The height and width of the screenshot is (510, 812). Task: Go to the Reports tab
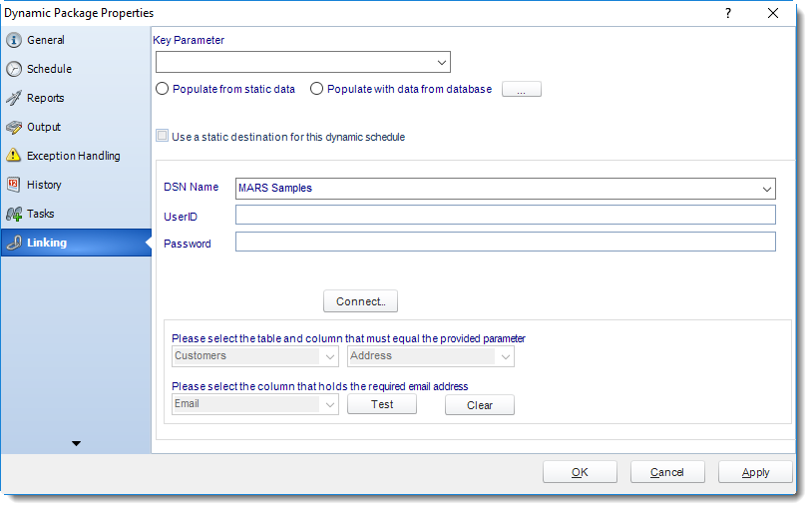76,98
